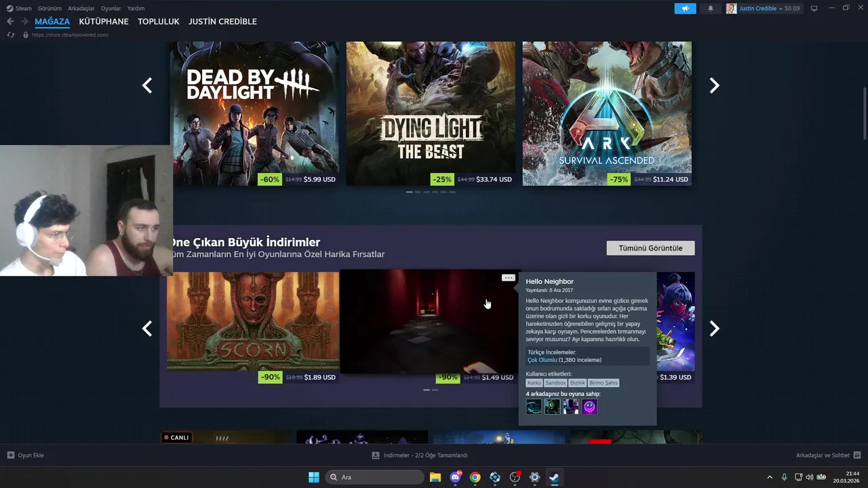Open the Dying Light The Beast capsule

point(431,113)
